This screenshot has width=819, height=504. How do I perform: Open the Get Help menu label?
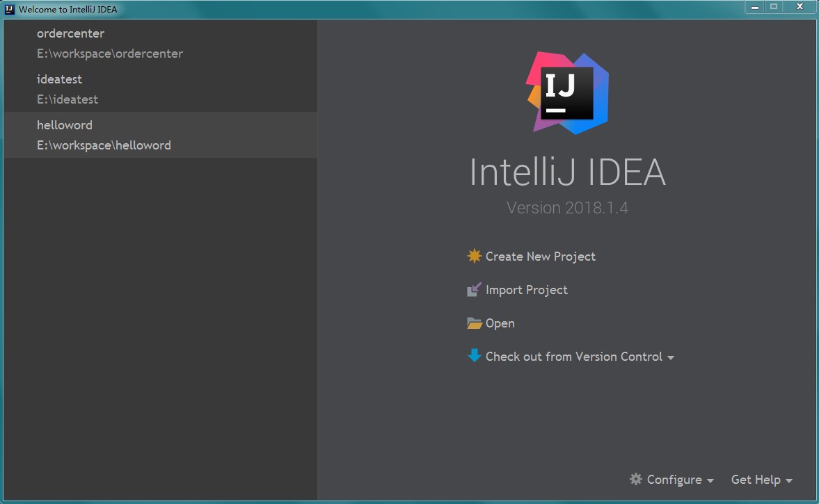755,480
